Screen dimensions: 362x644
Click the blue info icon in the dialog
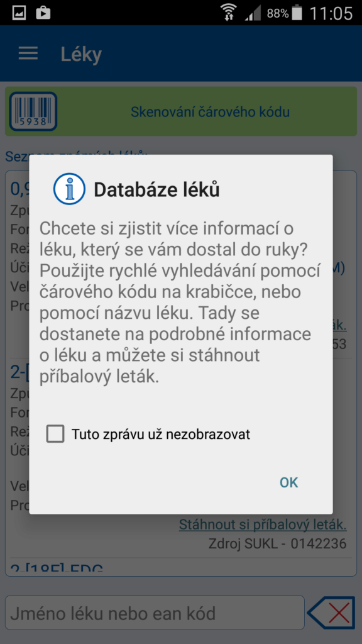click(x=69, y=189)
